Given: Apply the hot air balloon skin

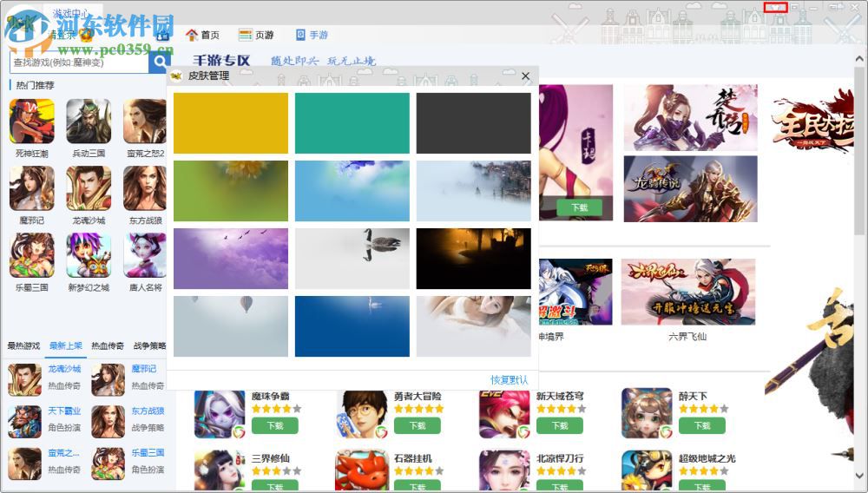Looking at the screenshot, I should [x=231, y=326].
